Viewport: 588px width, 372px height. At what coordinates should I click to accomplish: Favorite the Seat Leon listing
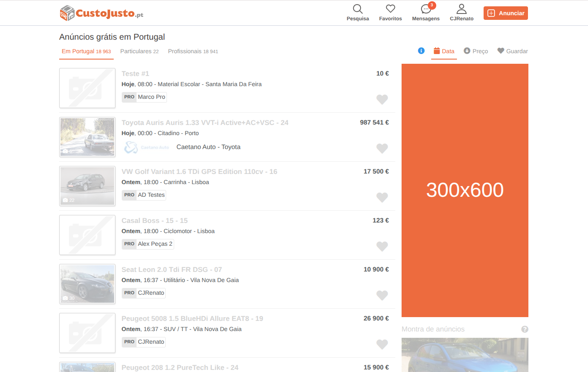(382, 295)
